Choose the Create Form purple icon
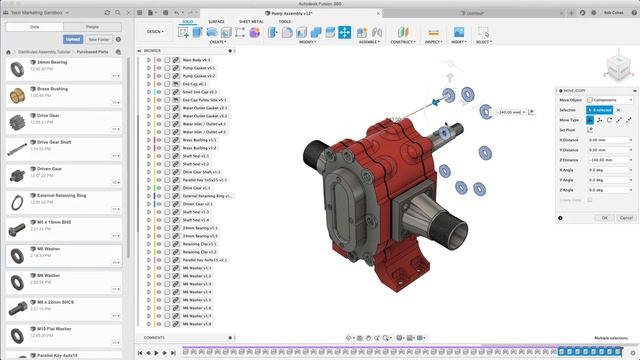Viewport: 640px width, 360px height. click(255, 32)
